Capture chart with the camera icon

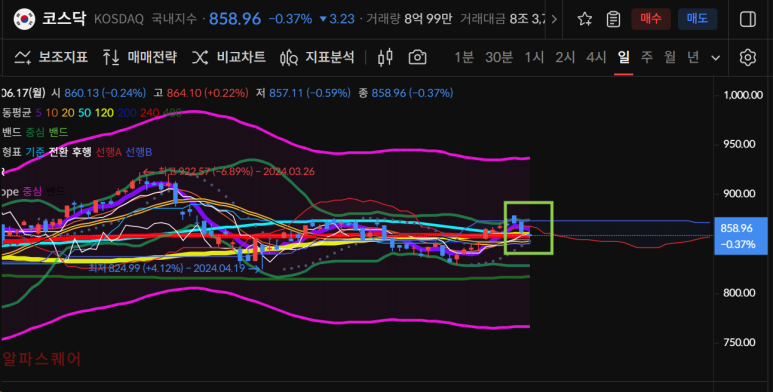point(417,57)
